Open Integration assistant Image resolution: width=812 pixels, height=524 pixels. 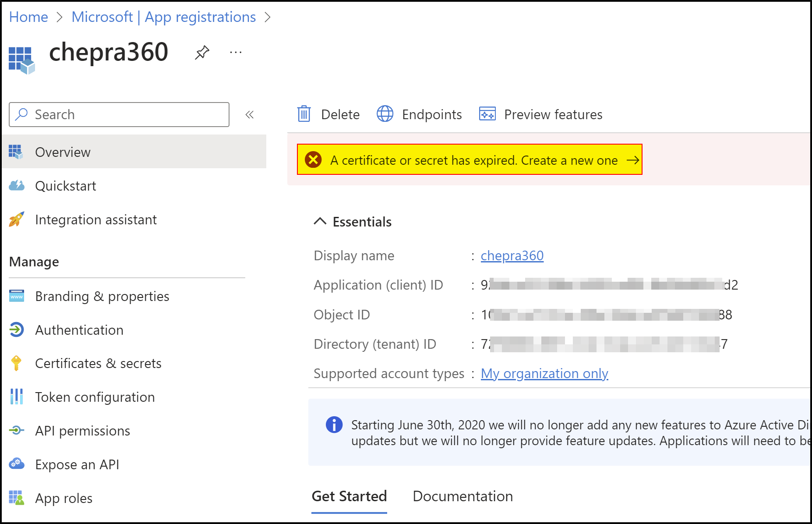[x=96, y=220]
